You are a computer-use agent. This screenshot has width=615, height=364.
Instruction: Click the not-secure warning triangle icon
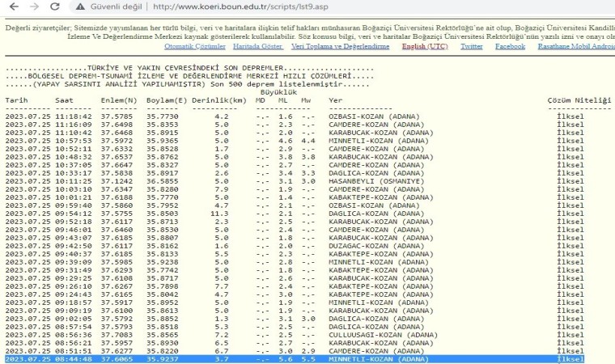pyautogui.click(x=81, y=7)
